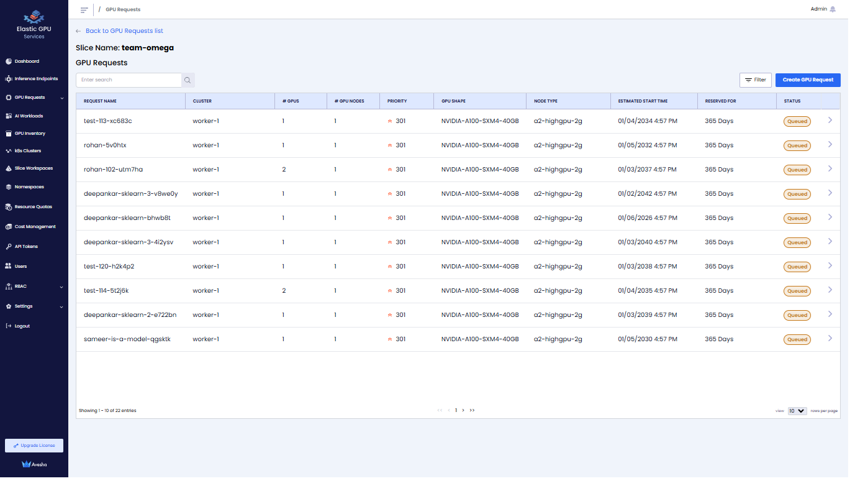The image size is (868, 486).
Task: Open details arrow for rohan-102-utm7ha
Action: pyautogui.click(x=830, y=169)
